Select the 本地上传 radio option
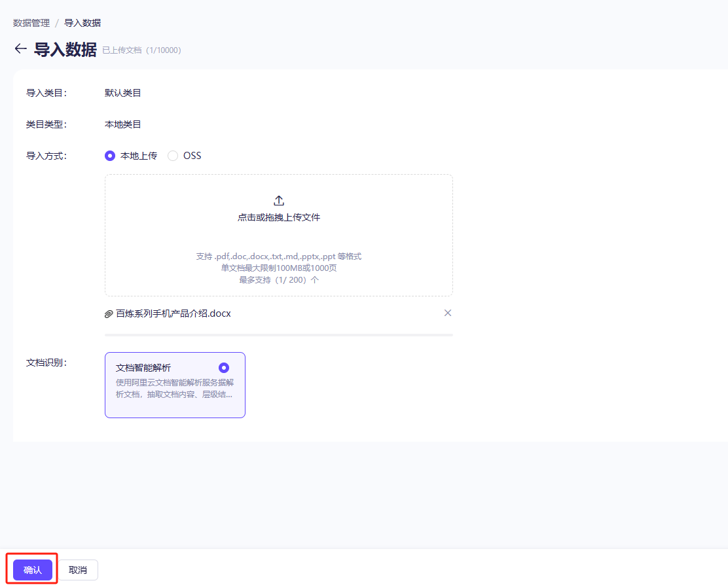 pyautogui.click(x=110, y=156)
